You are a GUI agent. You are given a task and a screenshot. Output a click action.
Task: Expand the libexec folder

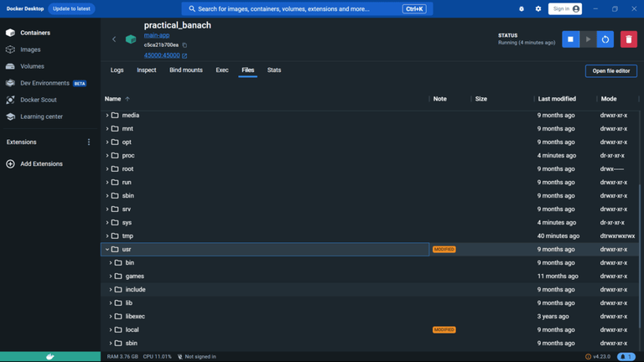tap(111, 317)
